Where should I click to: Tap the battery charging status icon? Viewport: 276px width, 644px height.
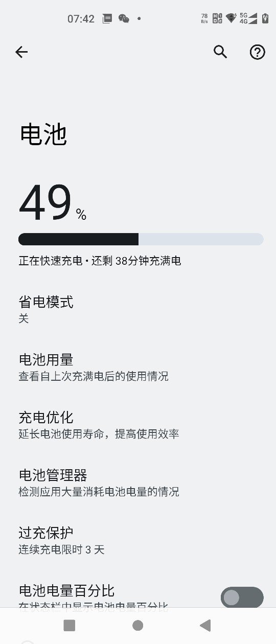(265, 18)
